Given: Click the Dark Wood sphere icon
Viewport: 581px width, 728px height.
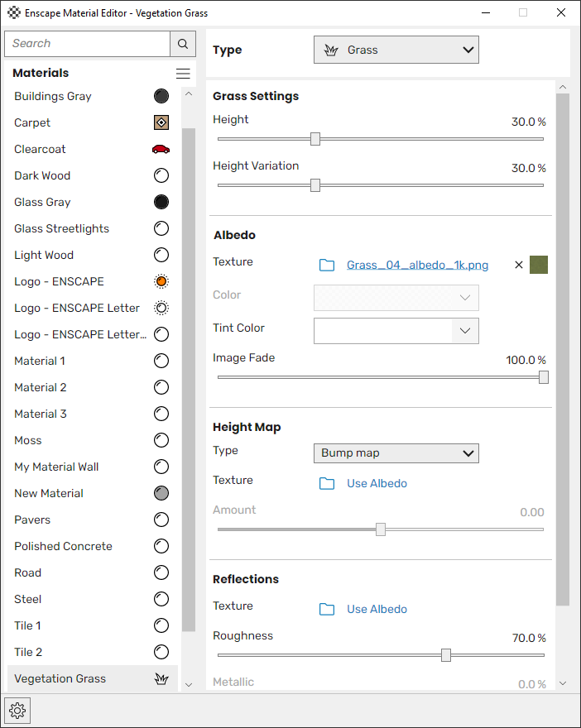Looking at the screenshot, I should pos(161,175).
